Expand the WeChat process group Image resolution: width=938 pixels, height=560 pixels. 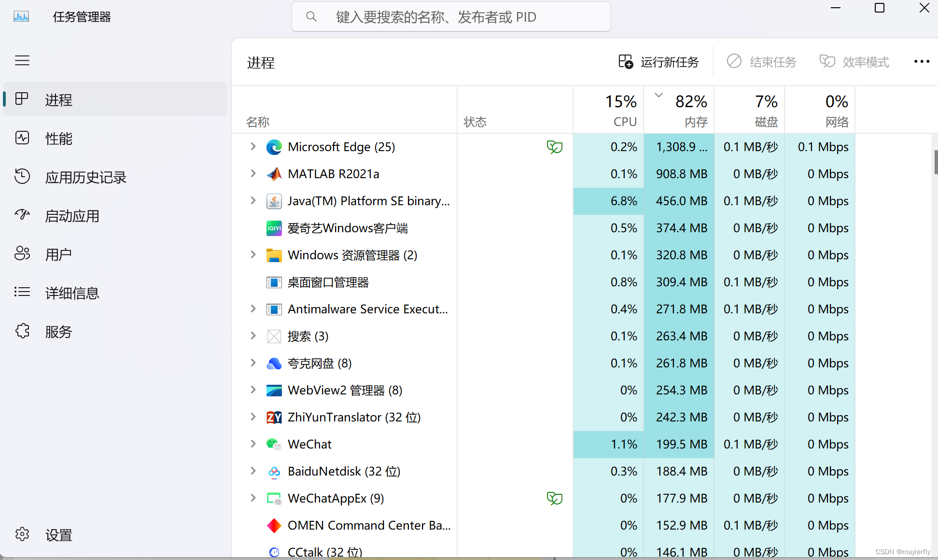pyautogui.click(x=253, y=444)
